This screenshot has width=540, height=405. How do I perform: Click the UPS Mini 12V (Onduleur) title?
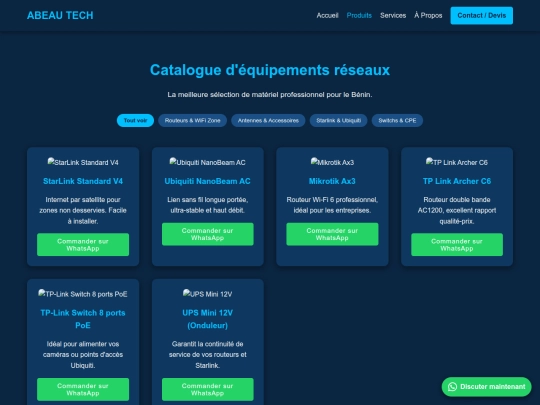[x=208, y=319]
